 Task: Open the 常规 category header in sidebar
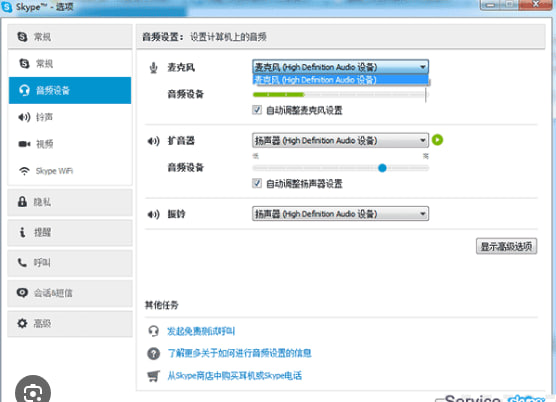click(70, 37)
